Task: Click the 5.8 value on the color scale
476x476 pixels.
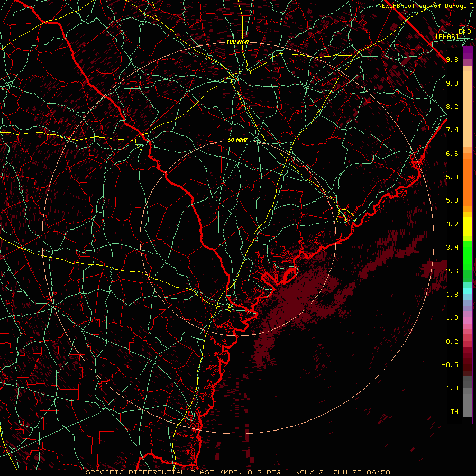Action: pos(452,177)
